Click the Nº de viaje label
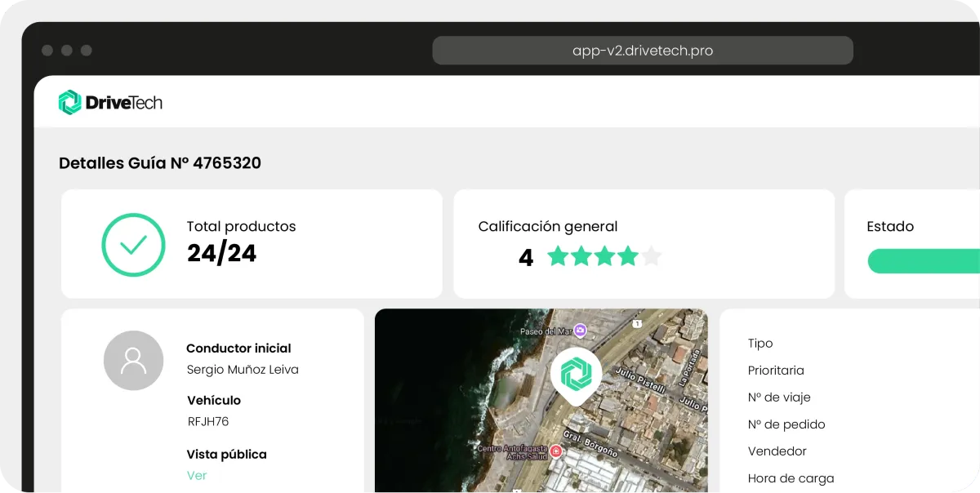The image size is (980, 493). click(x=779, y=398)
